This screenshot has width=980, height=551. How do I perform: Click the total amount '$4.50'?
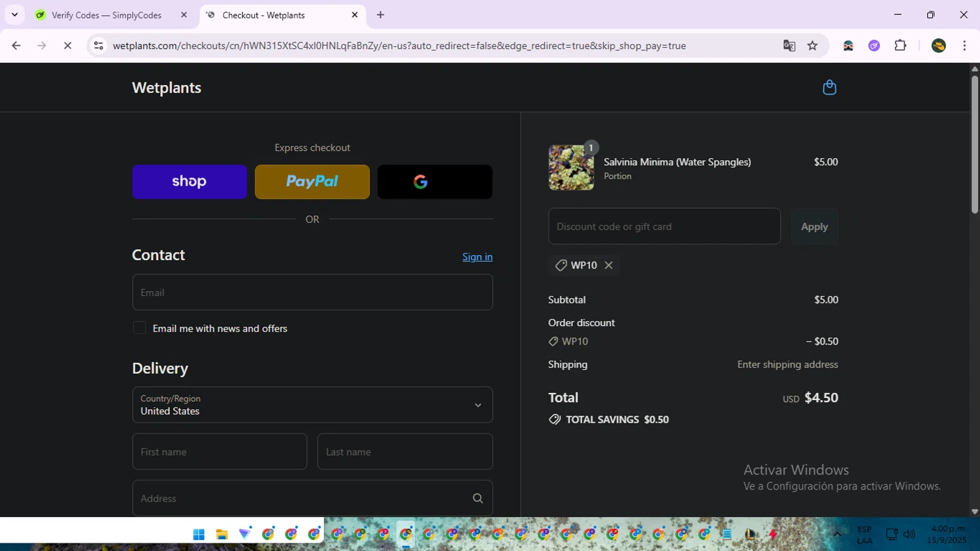tap(821, 398)
